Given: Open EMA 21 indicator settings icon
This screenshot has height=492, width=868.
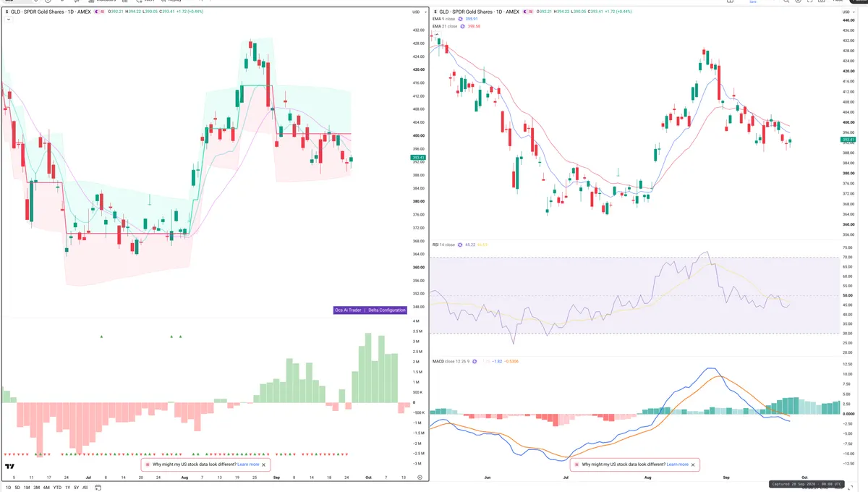Looking at the screenshot, I should [x=464, y=26].
